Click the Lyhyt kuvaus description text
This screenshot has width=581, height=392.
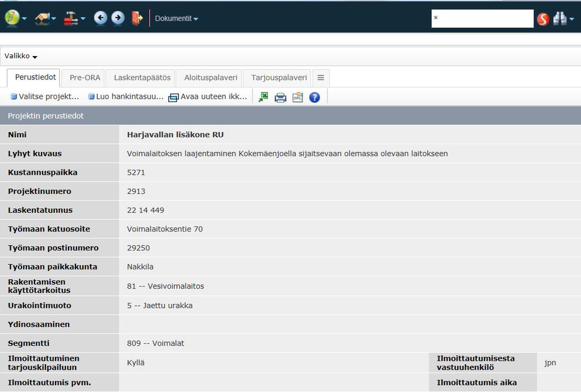287,153
